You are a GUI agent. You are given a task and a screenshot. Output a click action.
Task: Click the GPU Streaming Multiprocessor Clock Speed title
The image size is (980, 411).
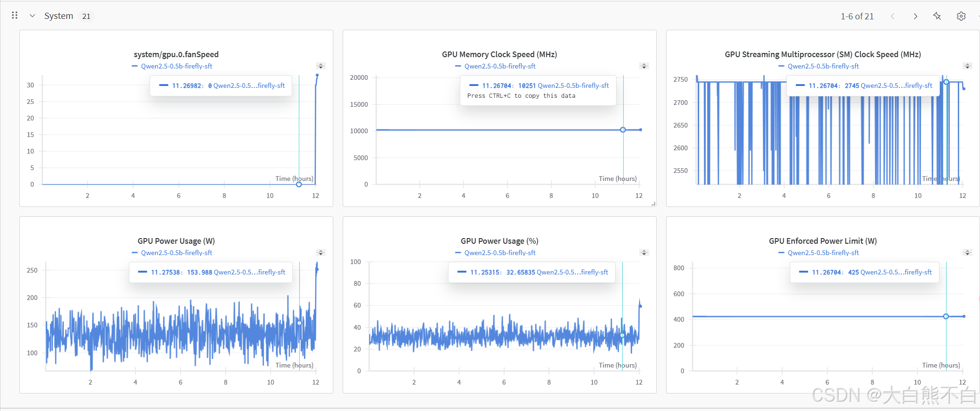tap(823, 54)
